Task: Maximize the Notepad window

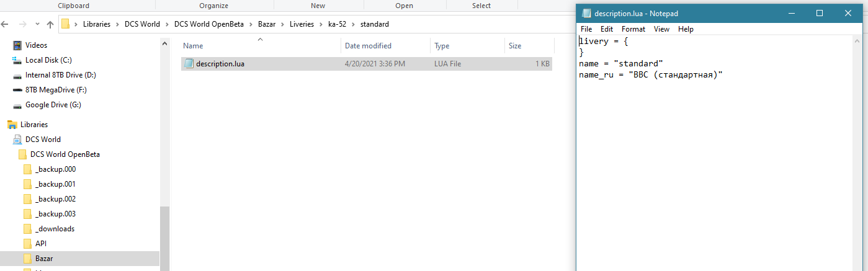Action: (820, 13)
